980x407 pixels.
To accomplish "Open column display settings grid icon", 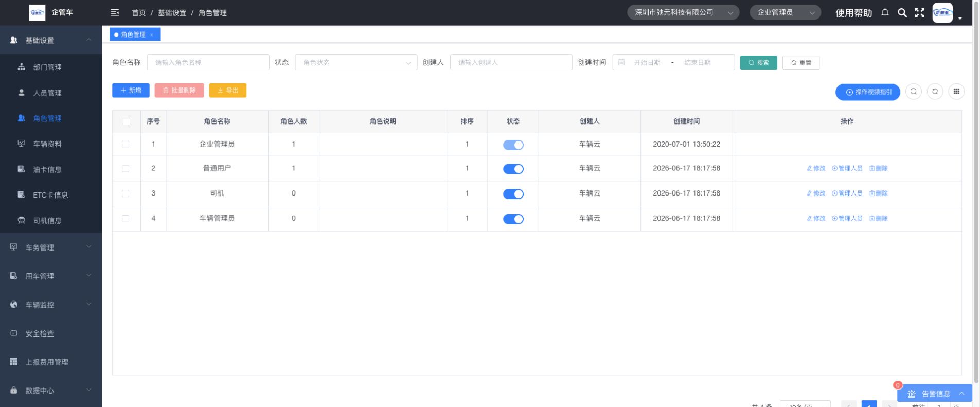I will point(956,92).
